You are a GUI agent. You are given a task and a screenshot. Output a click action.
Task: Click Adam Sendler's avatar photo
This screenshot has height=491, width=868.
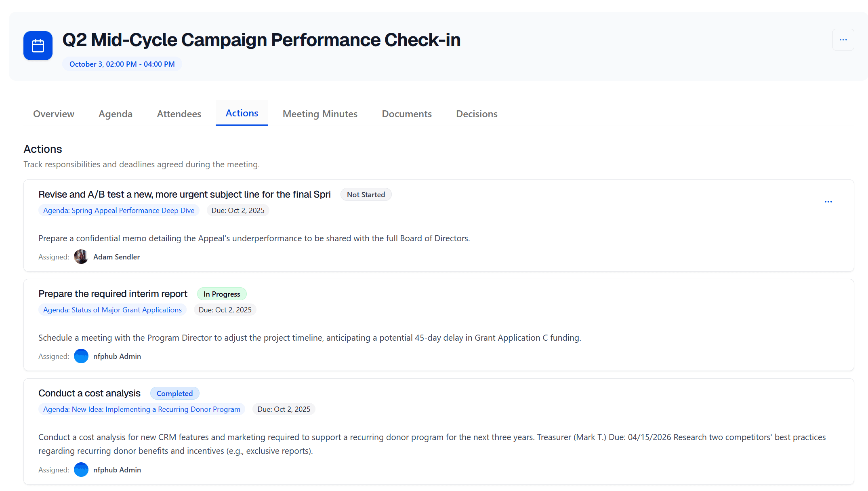81,257
